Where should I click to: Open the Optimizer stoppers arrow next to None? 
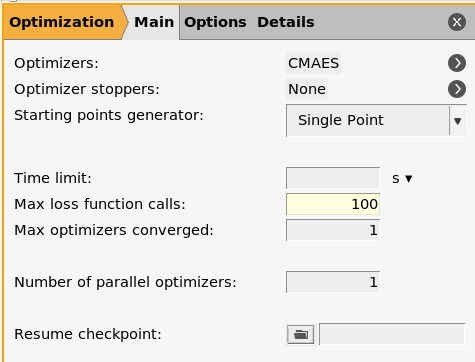457,89
